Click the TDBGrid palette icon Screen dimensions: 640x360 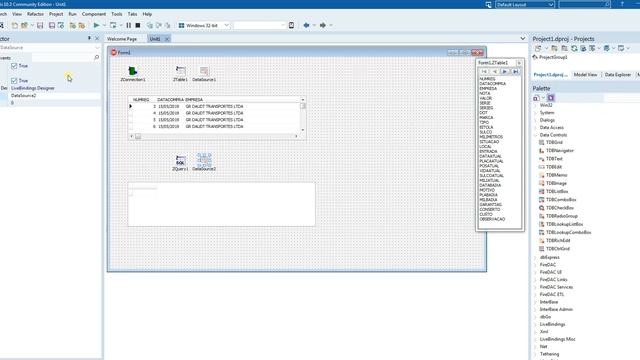pos(542,142)
